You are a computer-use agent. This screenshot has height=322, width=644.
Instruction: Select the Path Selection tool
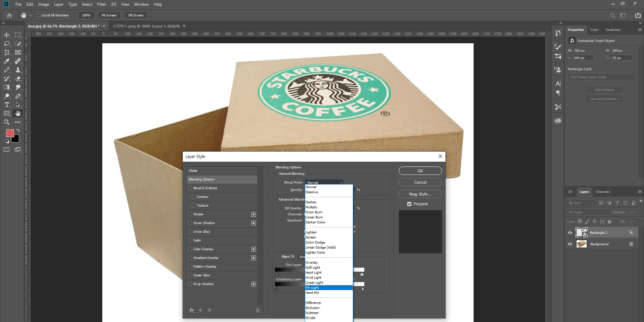(x=18, y=105)
